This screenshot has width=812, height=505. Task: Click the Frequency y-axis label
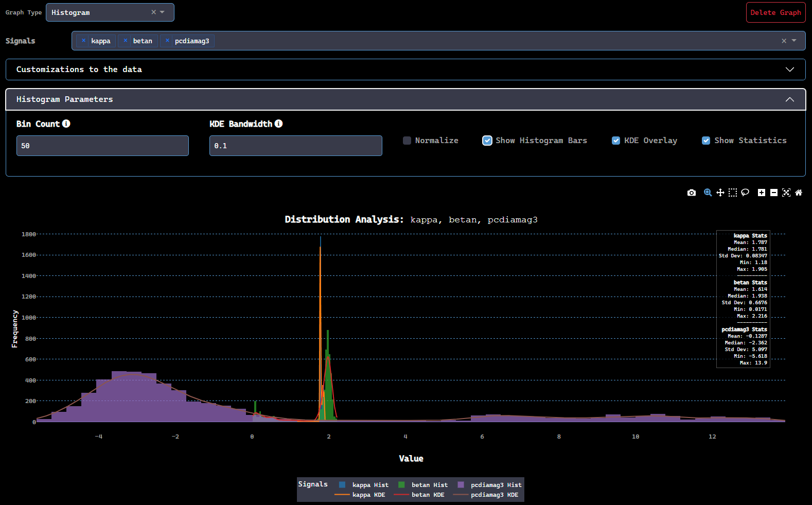14,329
